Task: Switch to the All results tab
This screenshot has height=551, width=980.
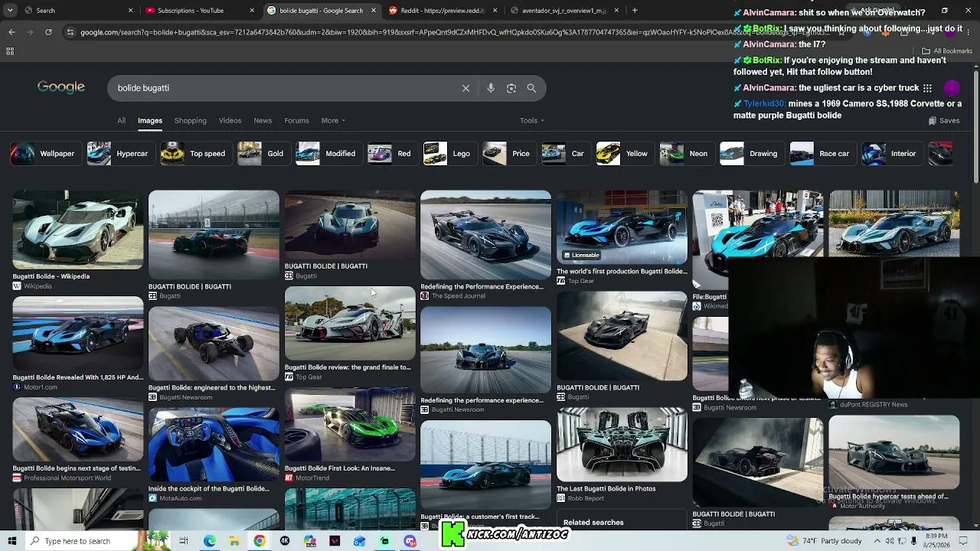Action: tap(121, 120)
